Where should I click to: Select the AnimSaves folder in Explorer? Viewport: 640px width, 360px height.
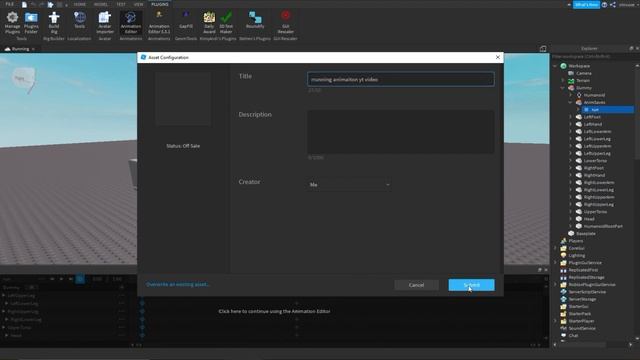click(594, 102)
